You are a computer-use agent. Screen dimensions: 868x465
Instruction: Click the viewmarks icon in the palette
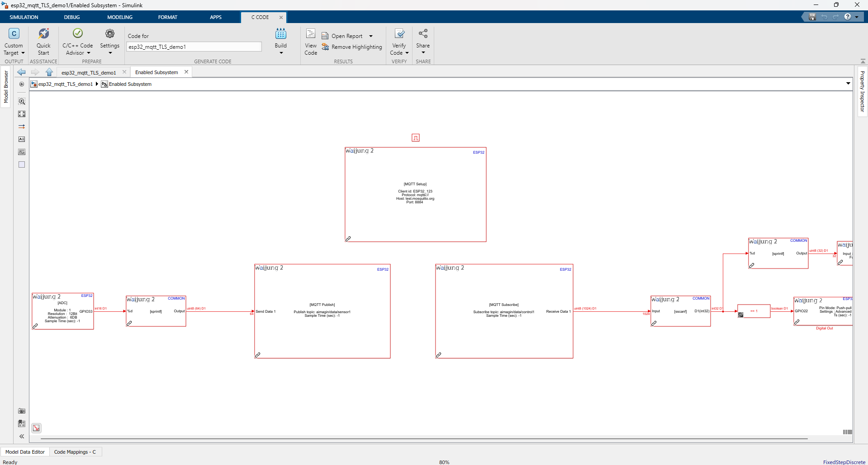[22, 423]
